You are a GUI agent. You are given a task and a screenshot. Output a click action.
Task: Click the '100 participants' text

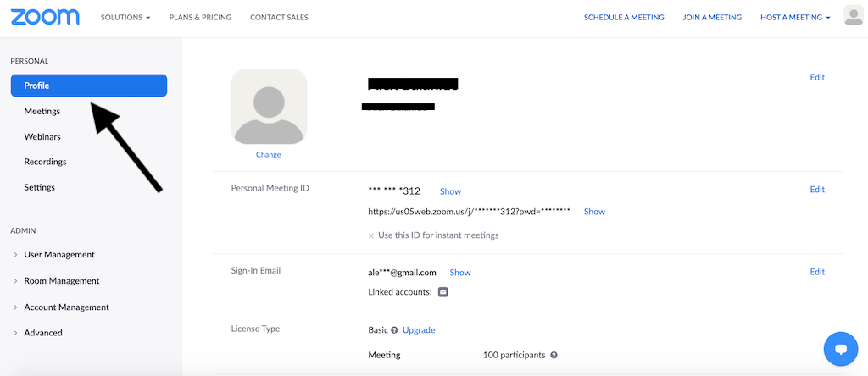point(514,355)
